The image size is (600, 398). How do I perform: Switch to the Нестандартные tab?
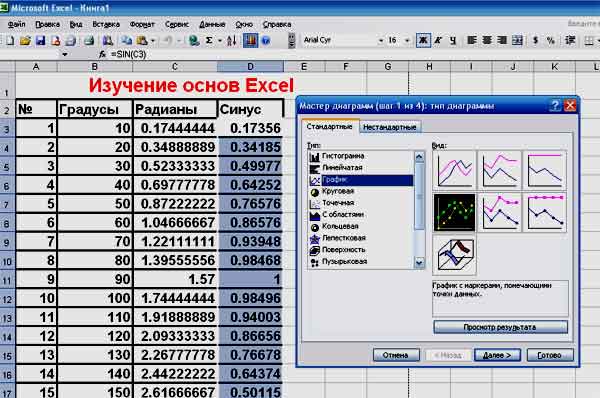click(x=390, y=127)
